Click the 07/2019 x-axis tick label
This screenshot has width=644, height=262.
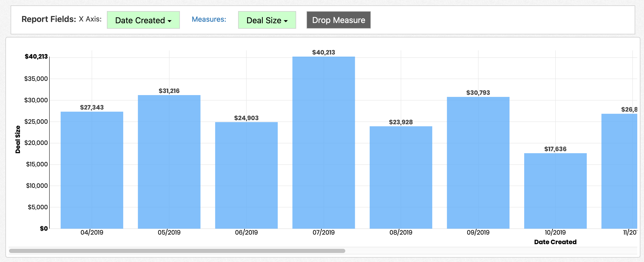click(x=324, y=233)
